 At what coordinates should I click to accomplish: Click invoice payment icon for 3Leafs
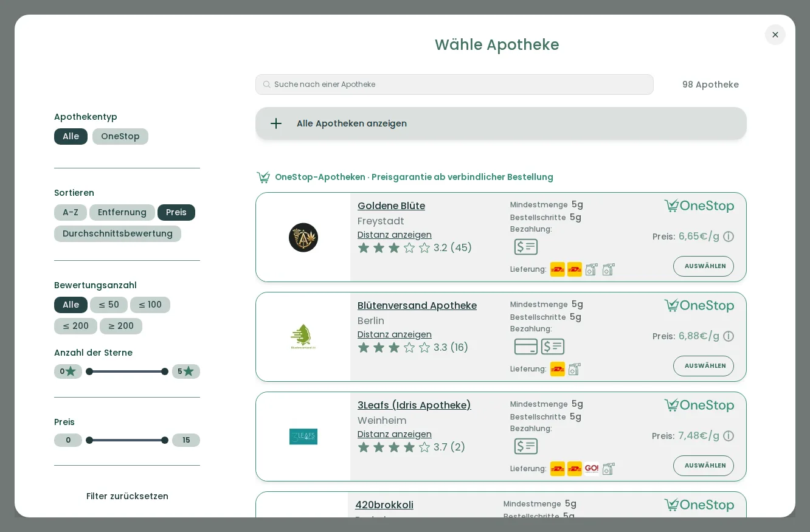526,446
